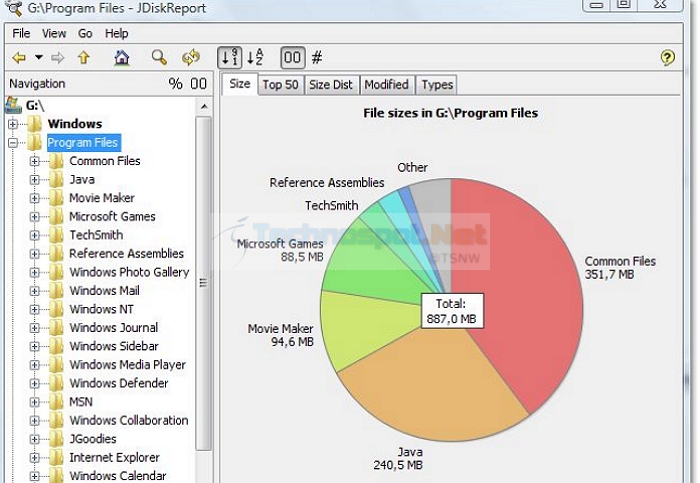The height and width of the screenshot is (483, 700).
Task: Sort folders by size
Action: pos(230,58)
